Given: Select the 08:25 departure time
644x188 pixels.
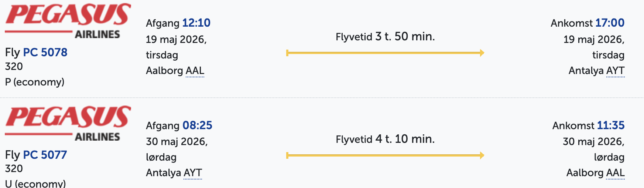Looking at the screenshot, I should pyautogui.click(x=197, y=125).
